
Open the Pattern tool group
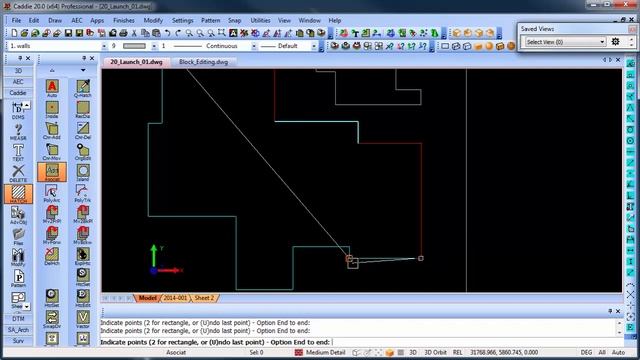(18, 279)
